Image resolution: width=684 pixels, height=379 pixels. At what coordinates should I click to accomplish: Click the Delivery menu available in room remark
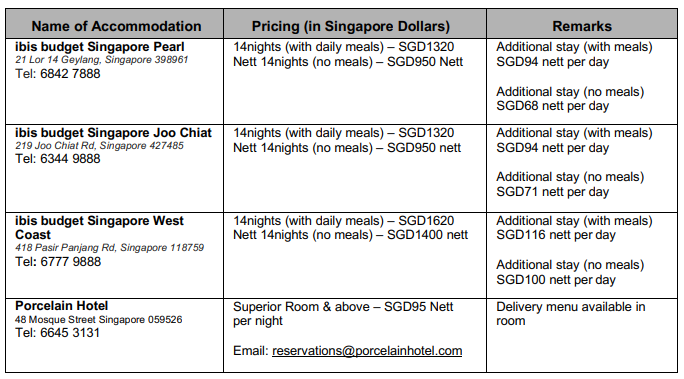pos(571,314)
